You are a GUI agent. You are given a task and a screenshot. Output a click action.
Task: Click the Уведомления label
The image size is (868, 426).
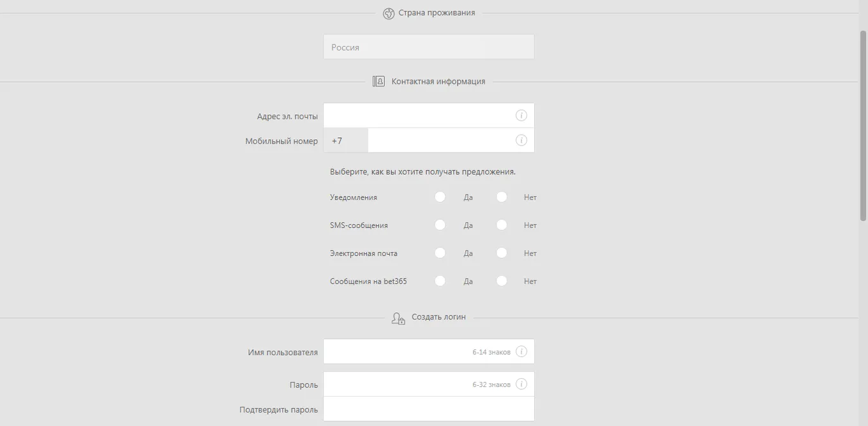(354, 197)
